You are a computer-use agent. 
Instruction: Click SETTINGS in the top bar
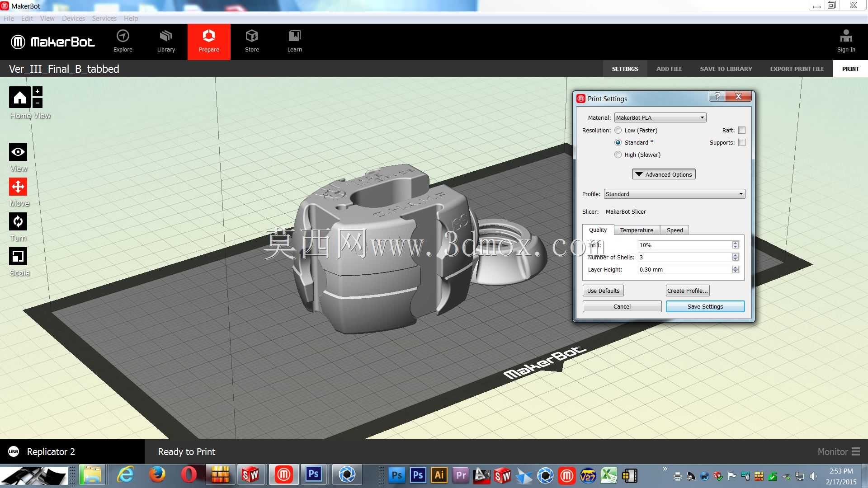[625, 69]
